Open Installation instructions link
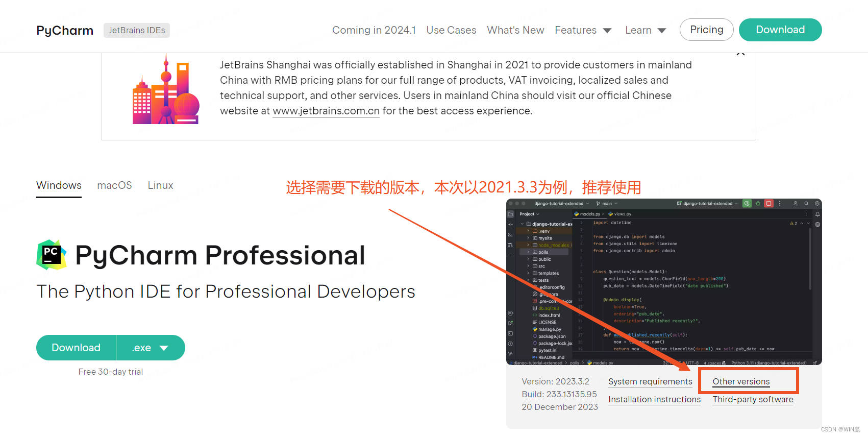This screenshot has height=437, width=868. click(654, 399)
